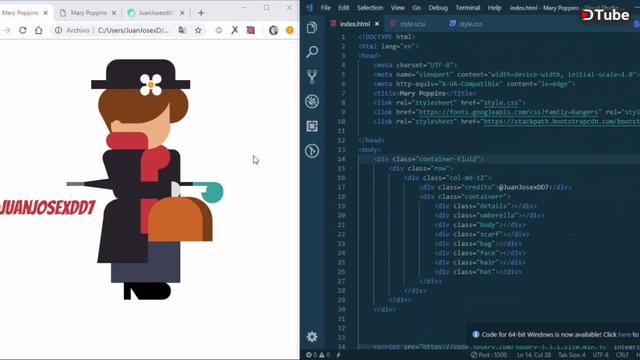Switch to the JuanJosexdd7 Chrome tab
640x360 pixels.
[x=156, y=13]
